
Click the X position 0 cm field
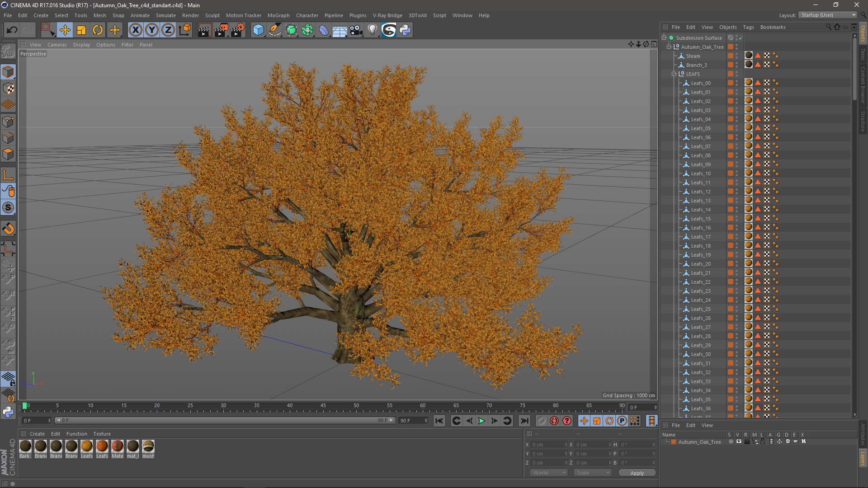(549, 445)
